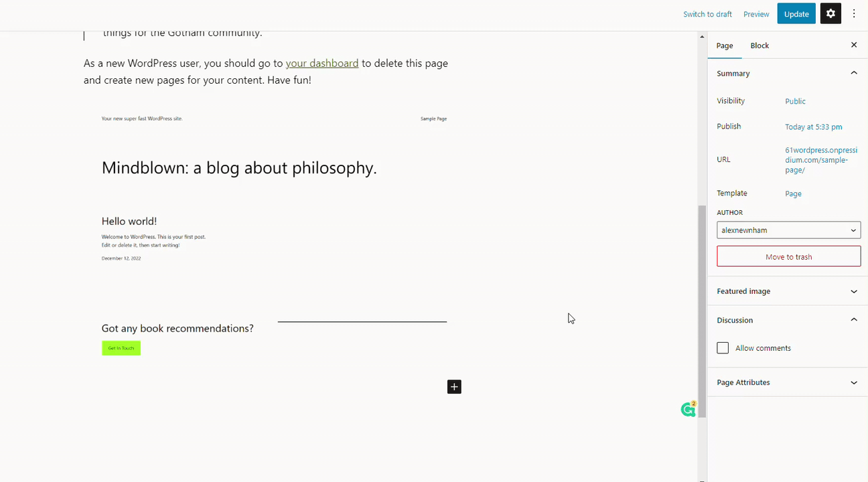Collapse the Discussion section

(854, 320)
